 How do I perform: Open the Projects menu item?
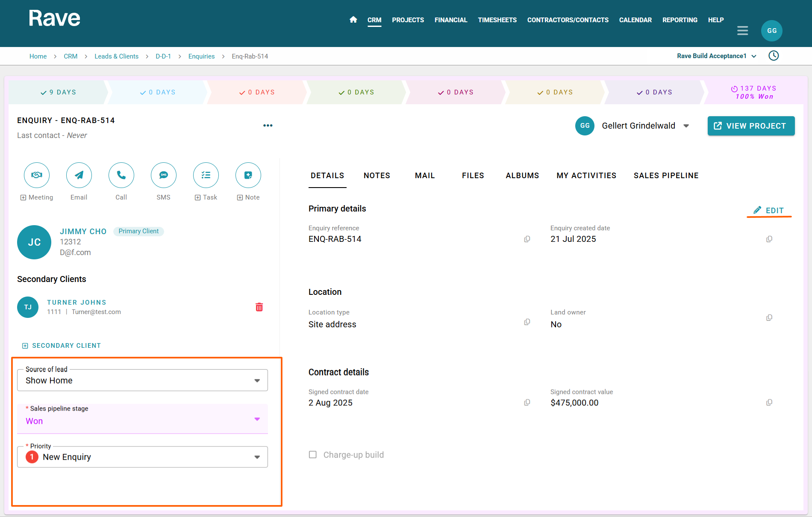(408, 20)
